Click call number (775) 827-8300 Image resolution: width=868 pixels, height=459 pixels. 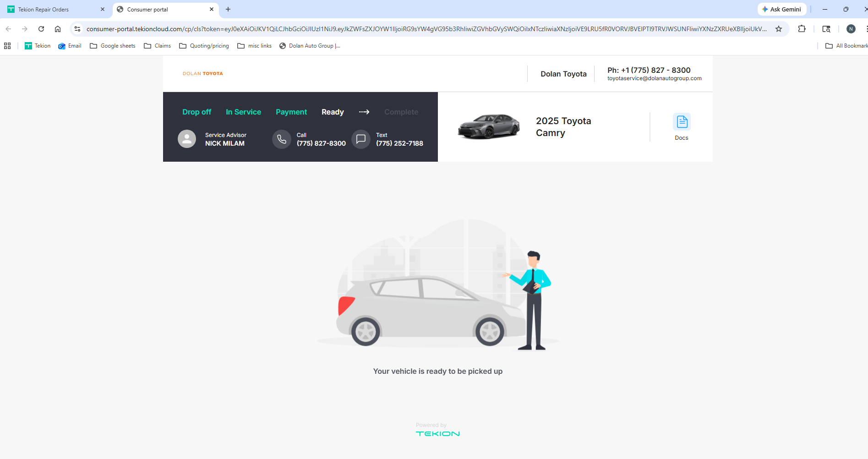[x=321, y=143]
